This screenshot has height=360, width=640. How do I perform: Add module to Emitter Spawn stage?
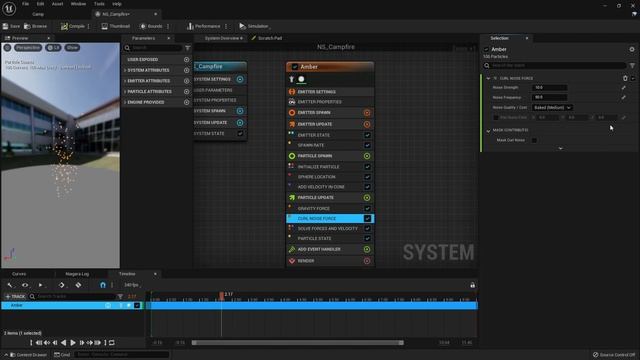(x=367, y=113)
